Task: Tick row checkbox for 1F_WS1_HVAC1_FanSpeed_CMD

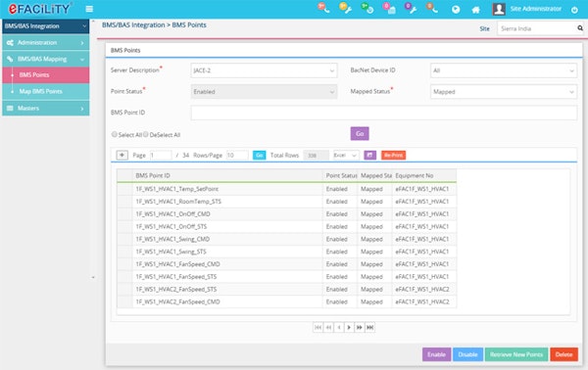Action: (124, 264)
